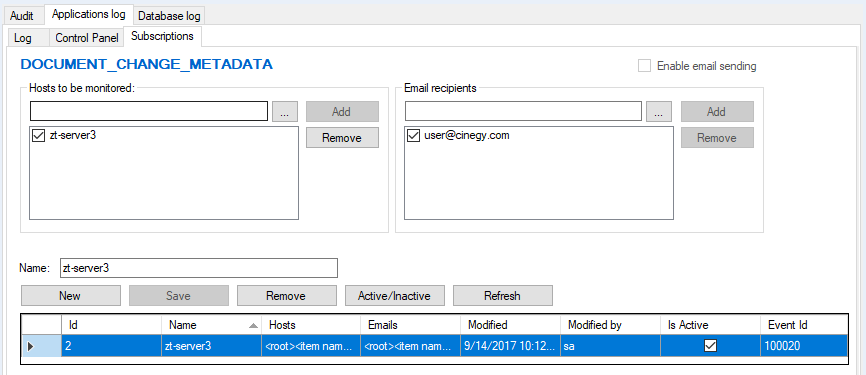Open the email browse ellipsis button
This screenshot has width=866, height=375.
coord(659,111)
